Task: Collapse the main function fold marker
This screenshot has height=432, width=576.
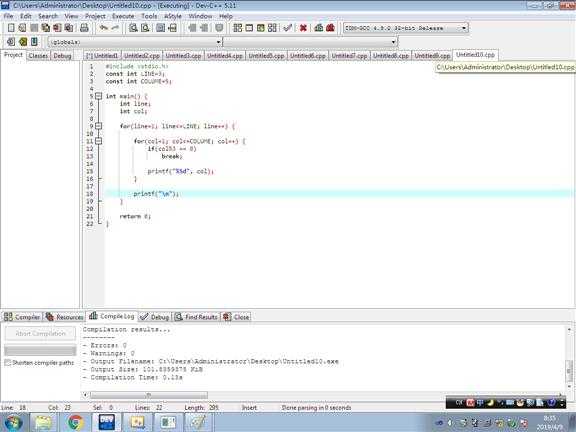Action: 98,96
